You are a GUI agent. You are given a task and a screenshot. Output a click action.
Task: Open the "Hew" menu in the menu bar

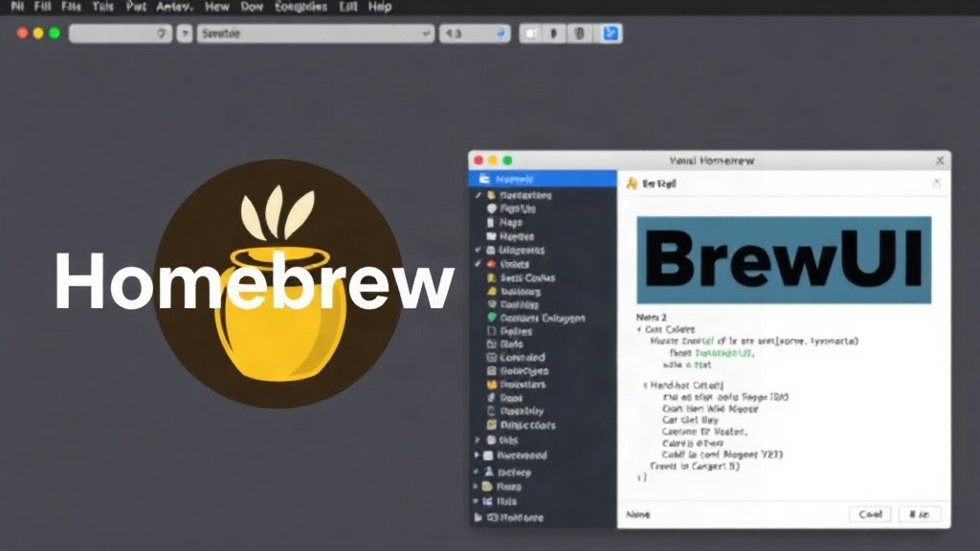coord(217,7)
